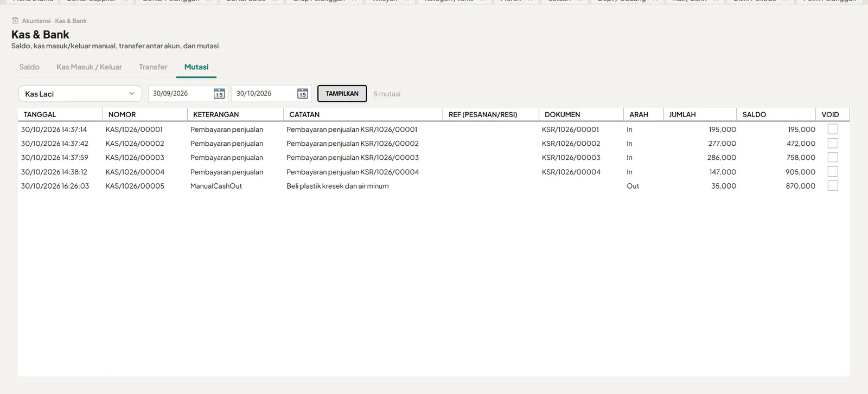This screenshot has height=394, width=868.
Task: Open the start date calendar picker icon
Action: tap(219, 94)
